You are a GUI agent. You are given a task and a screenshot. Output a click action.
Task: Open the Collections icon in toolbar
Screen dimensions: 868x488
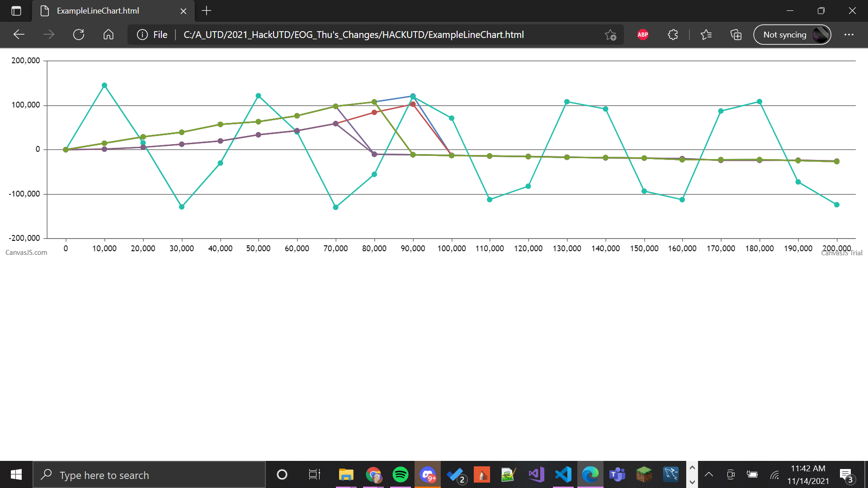736,35
